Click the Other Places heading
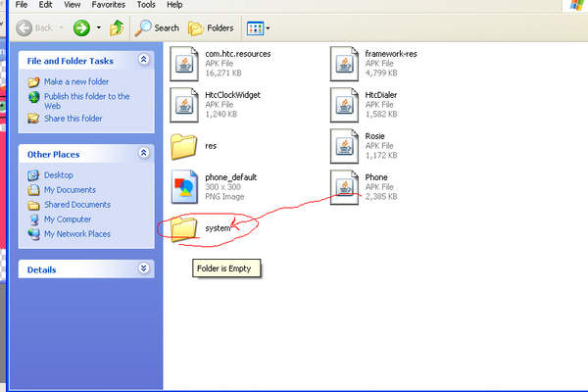This screenshot has width=588, height=392. 53,155
